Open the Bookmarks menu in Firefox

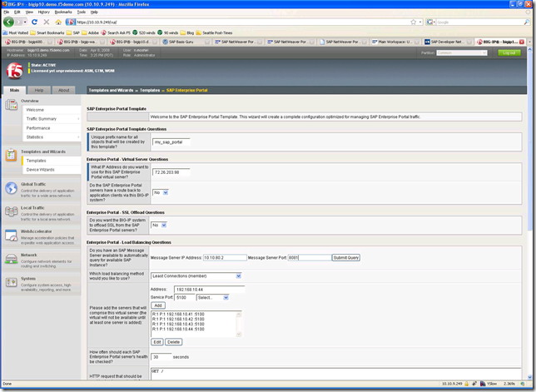tap(62, 12)
